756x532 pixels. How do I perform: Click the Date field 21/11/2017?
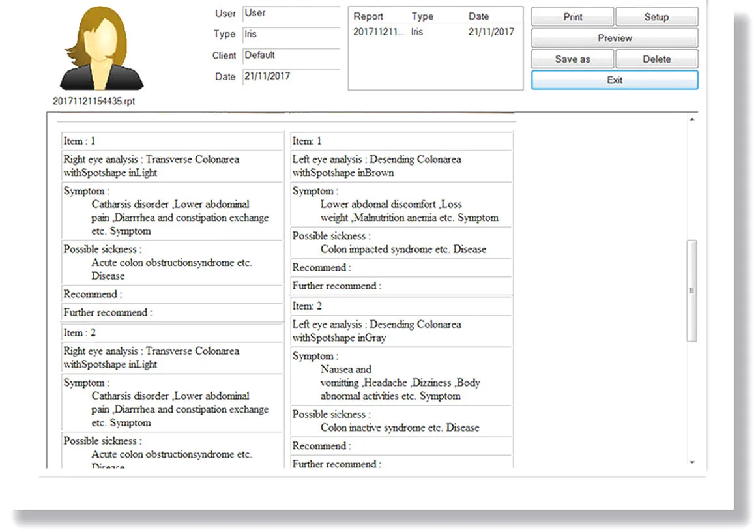point(291,77)
